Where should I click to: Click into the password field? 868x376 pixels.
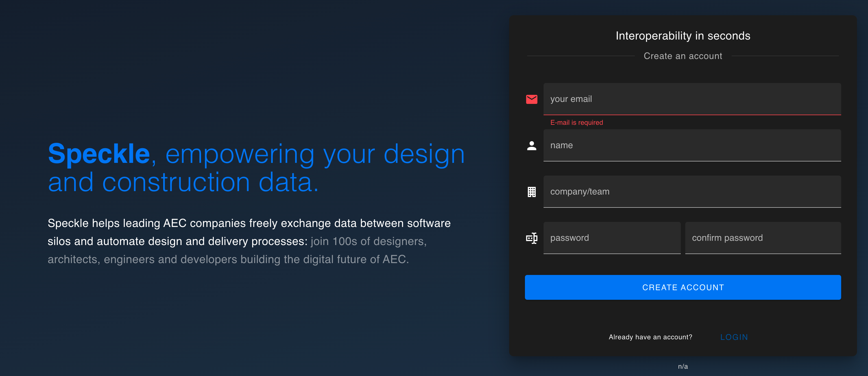click(x=612, y=238)
